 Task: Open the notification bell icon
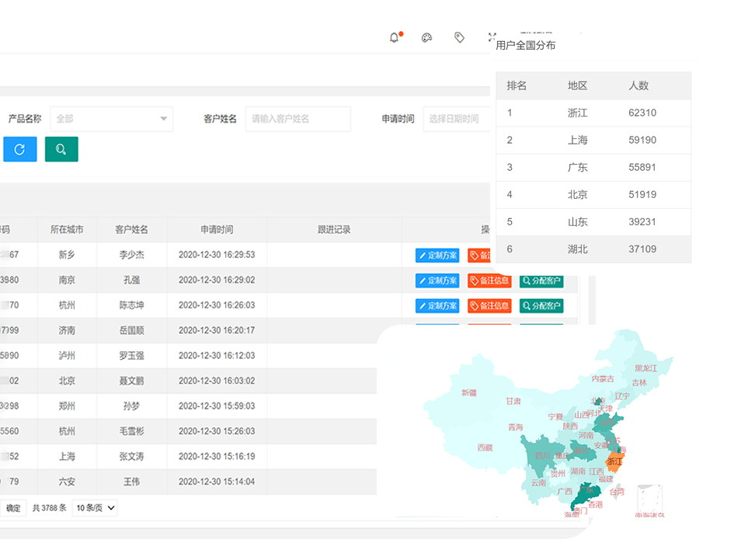pyautogui.click(x=395, y=37)
